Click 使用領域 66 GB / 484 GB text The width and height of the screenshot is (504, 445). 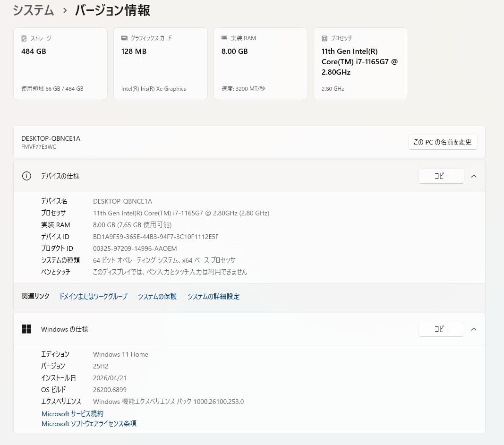52,89
